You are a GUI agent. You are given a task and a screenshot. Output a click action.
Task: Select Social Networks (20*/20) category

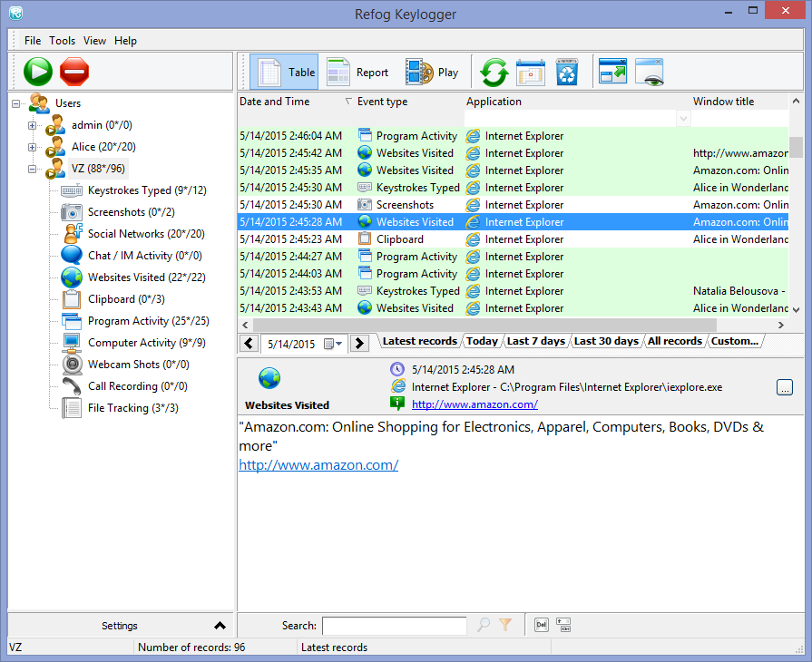[146, 234]
